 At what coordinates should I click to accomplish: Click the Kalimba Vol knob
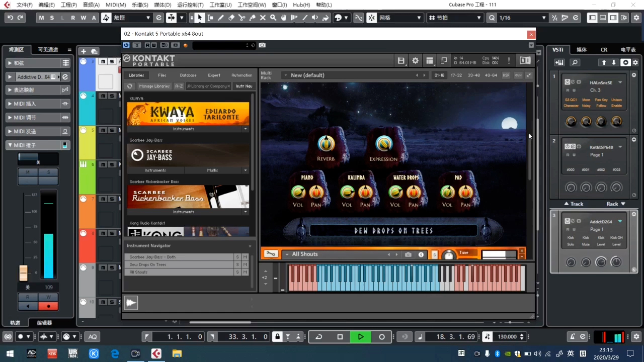(x=347, y=192)
